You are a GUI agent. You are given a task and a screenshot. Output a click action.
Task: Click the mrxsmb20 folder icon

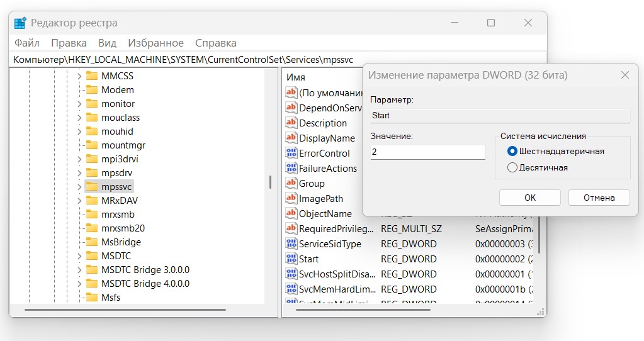point(91,228)
